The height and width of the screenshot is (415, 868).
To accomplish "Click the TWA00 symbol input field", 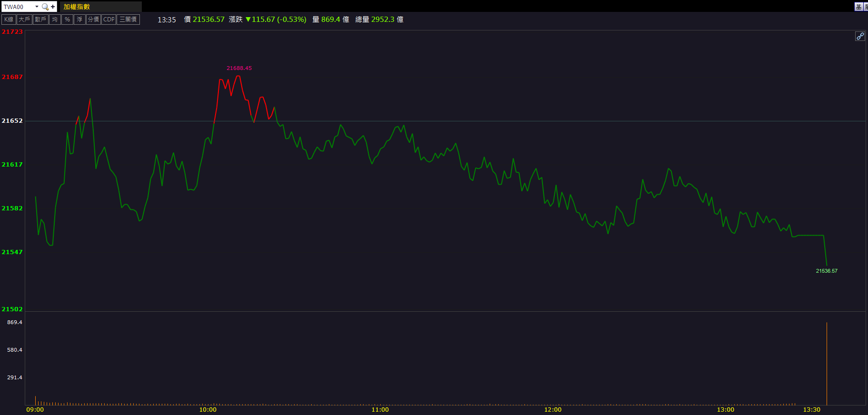I will click(18, 7).
